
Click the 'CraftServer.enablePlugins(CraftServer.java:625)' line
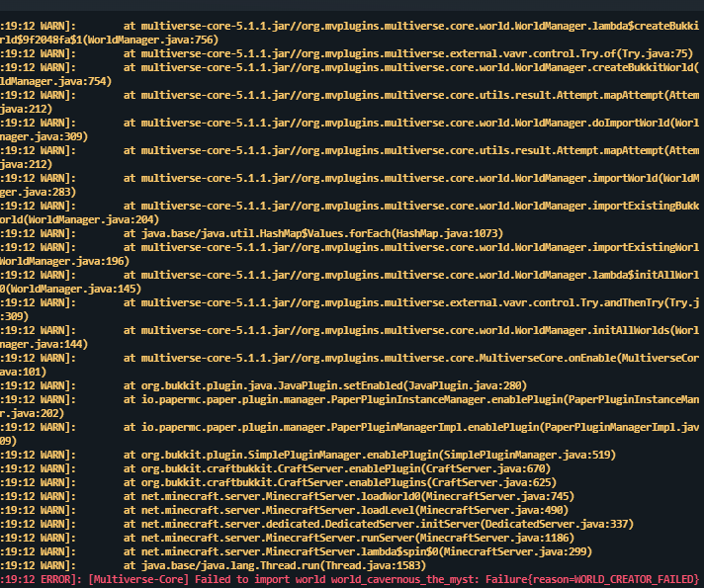click(x=279, y=483)
